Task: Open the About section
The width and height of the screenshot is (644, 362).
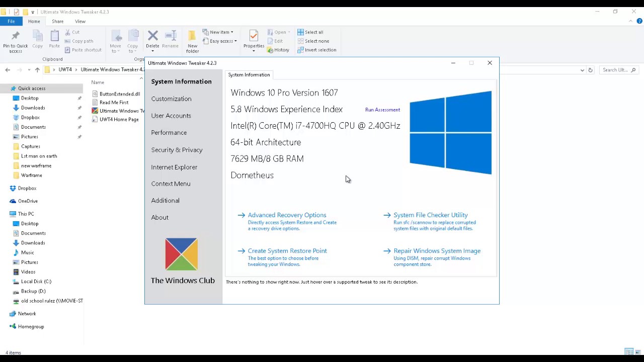Action: tap(160, 217)
